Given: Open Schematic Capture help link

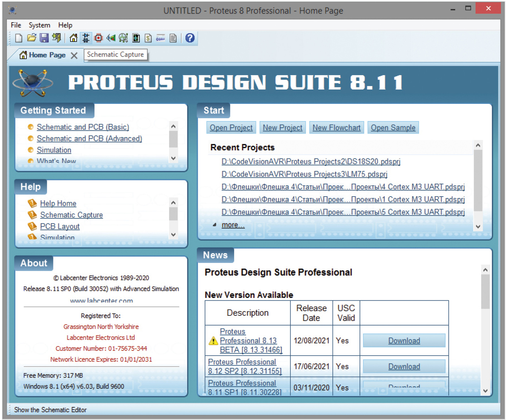Looking at the screenshot, I should pos(71,215).
